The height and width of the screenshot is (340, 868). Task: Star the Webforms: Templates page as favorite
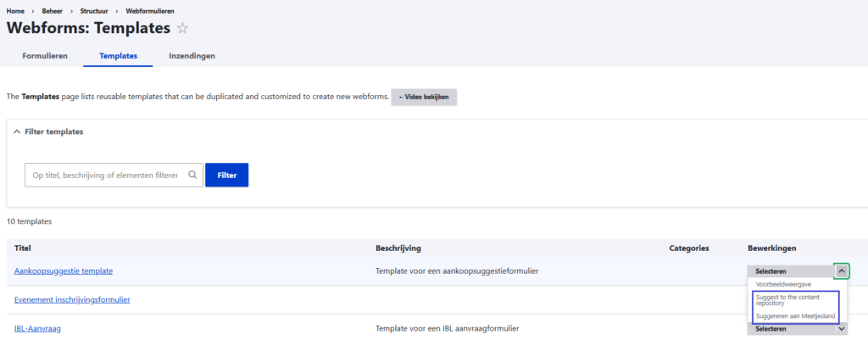click(182, 28)
